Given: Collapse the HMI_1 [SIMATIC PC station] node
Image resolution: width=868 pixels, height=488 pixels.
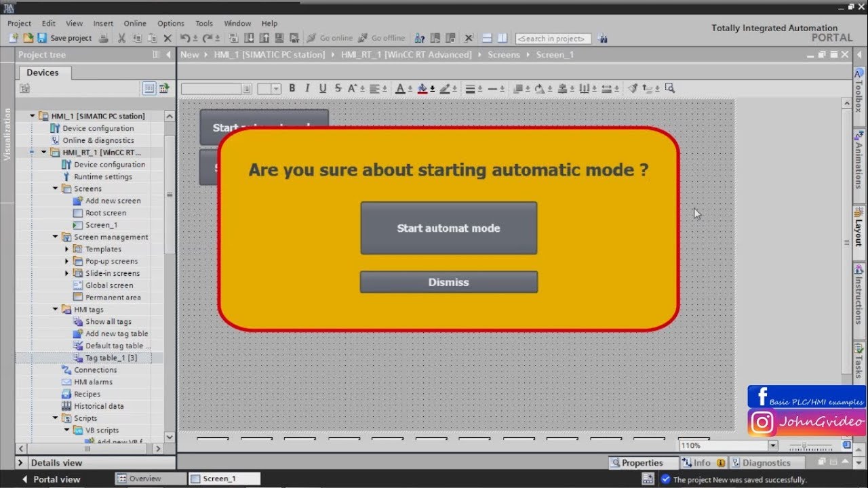Looking at the screenshot, I should tap(32, 116).
